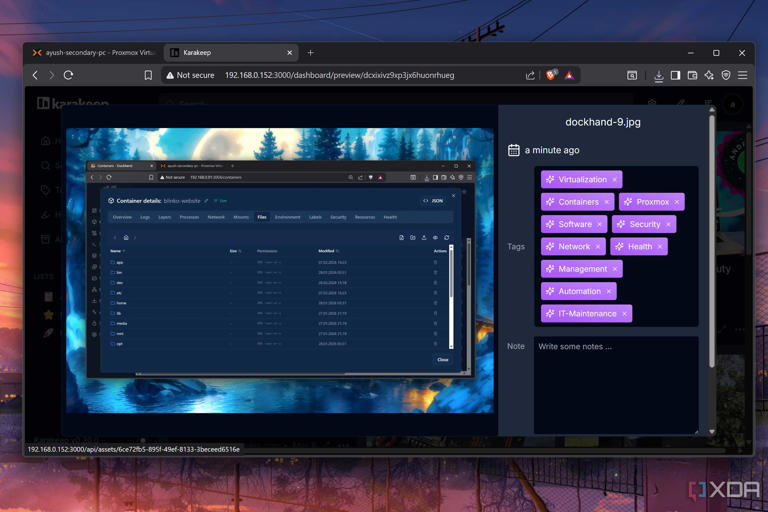Close the Karakeep browser tab
The image size is (768, 512).
tap(289, 52)
